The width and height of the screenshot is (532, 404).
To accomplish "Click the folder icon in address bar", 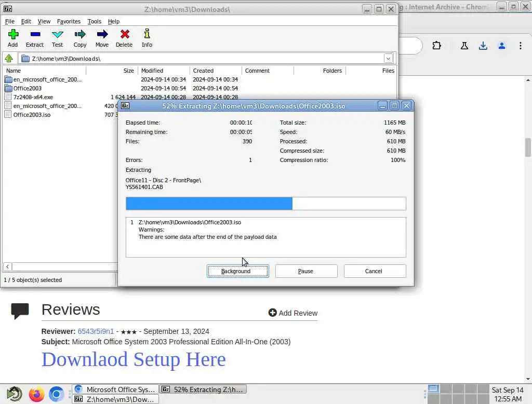I will pos(25,59).
